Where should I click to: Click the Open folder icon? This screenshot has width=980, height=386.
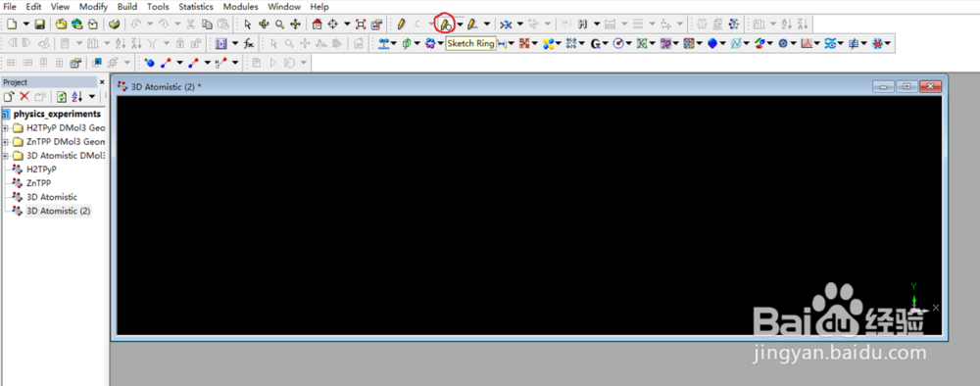tap(61, 24)
